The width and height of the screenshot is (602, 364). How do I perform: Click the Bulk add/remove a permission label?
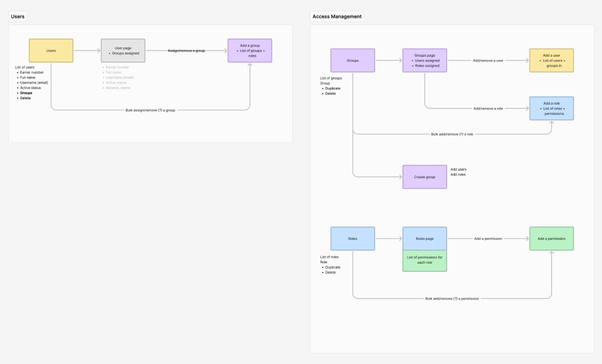tap(453, 298)
